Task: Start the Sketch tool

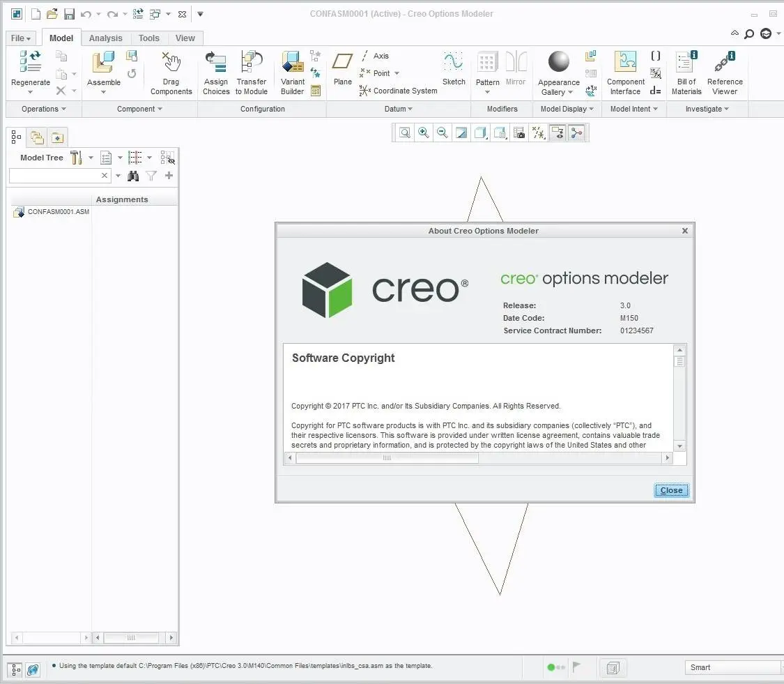Action: 454,68
